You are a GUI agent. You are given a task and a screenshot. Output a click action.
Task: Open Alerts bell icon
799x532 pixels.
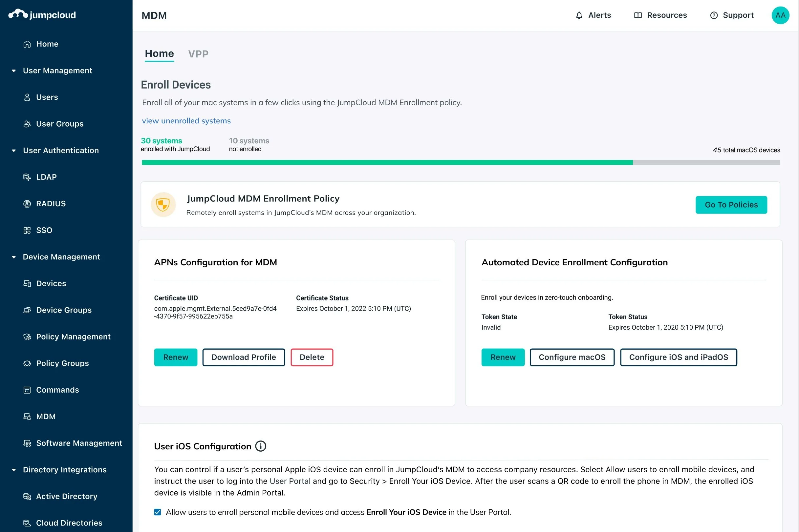(579, 15)
